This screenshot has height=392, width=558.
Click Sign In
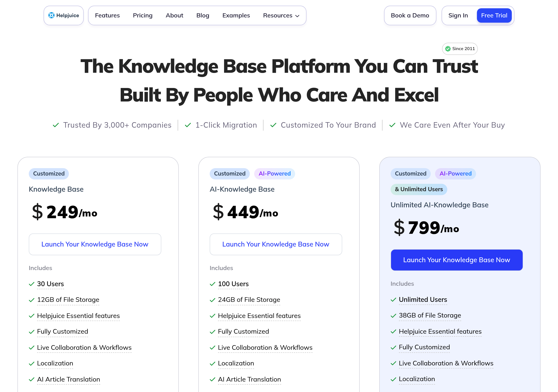458,15
